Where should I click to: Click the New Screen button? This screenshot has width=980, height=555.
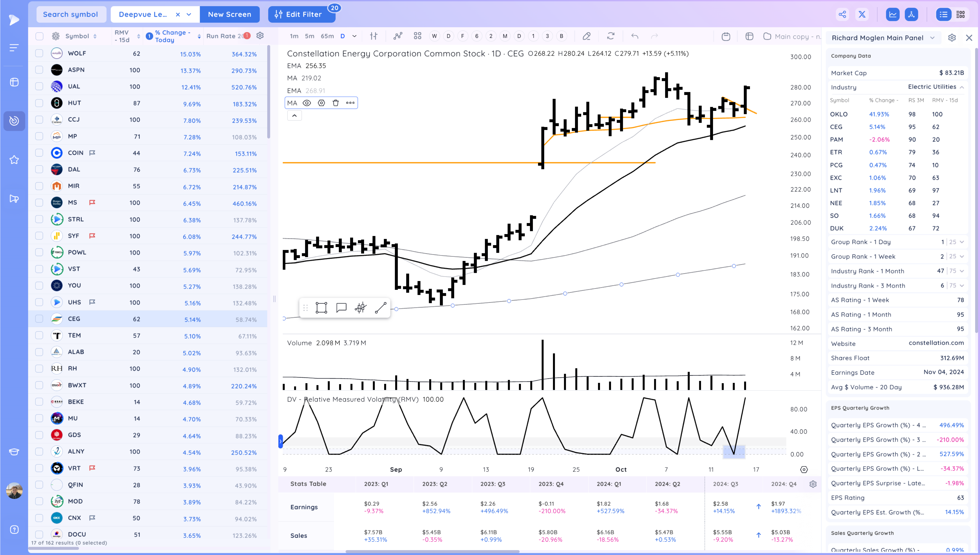point(229,14)
